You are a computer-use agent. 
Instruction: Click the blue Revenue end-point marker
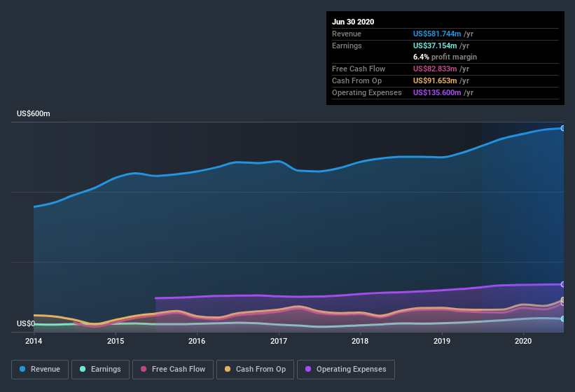coord(563,128)
